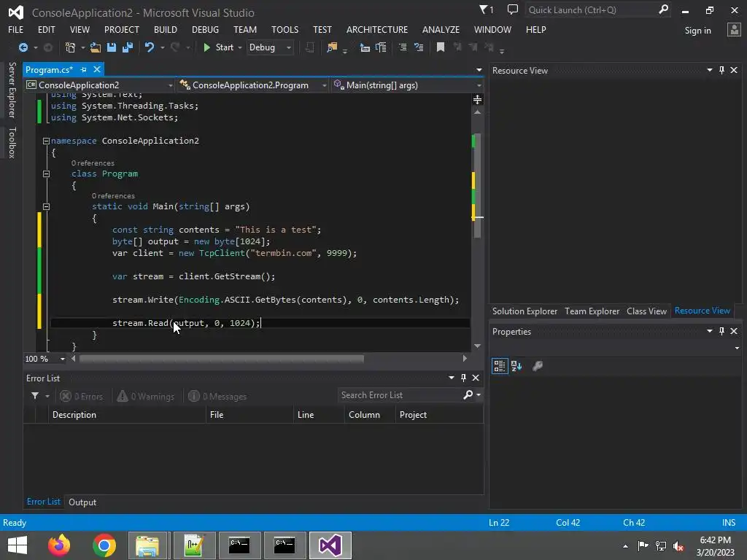The height and width of the screenshot is (560, 747).
Task: Toggle auto-hide pin on Resource View panel
Action: coord(721,70)
